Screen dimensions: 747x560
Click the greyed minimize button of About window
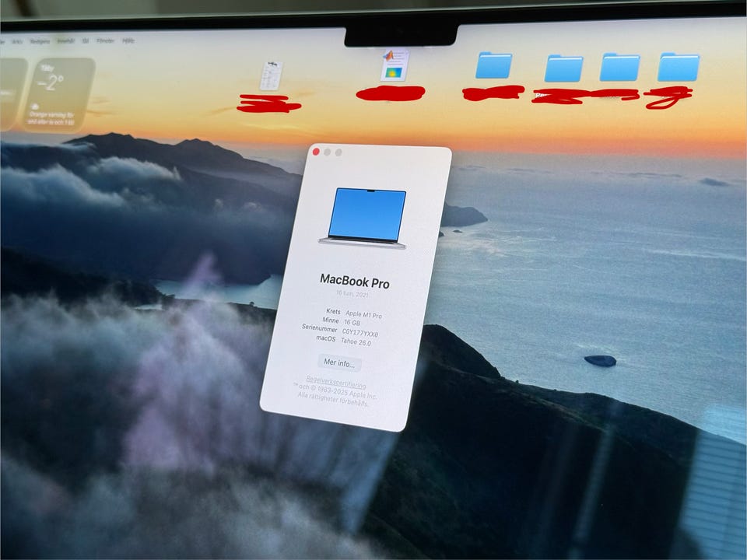coord(328,152)
